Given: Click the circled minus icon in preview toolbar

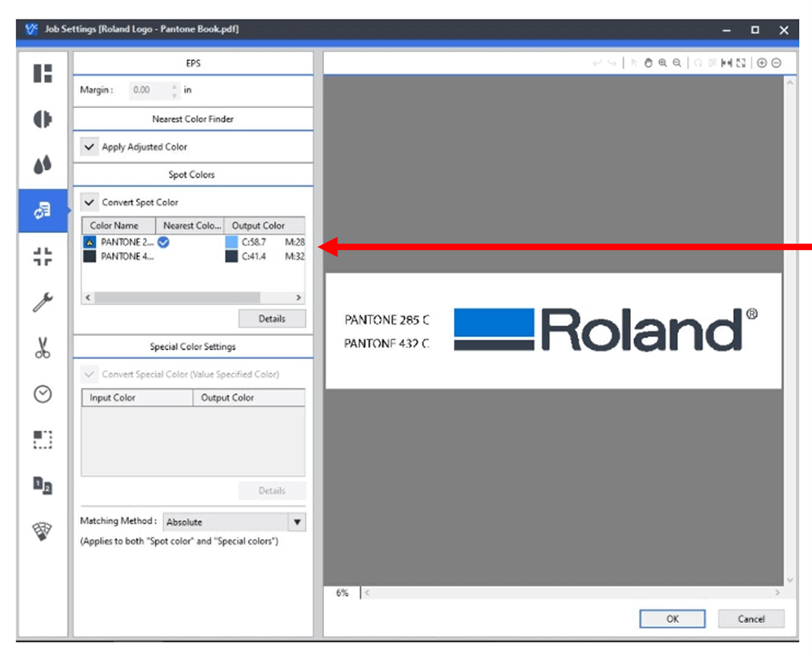Looking at the screenshot, I should coord(776,62).
